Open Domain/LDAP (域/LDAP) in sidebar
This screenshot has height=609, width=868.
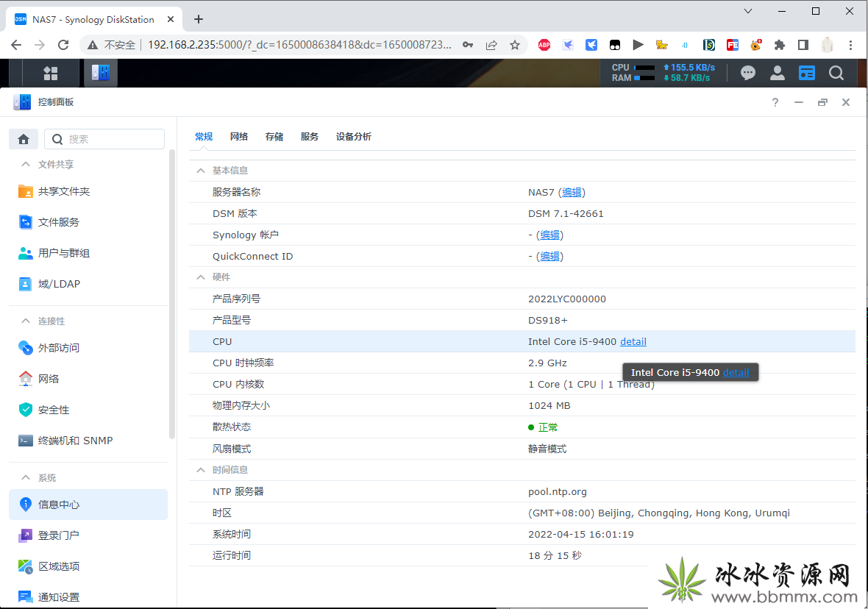(x=88, y=284)
